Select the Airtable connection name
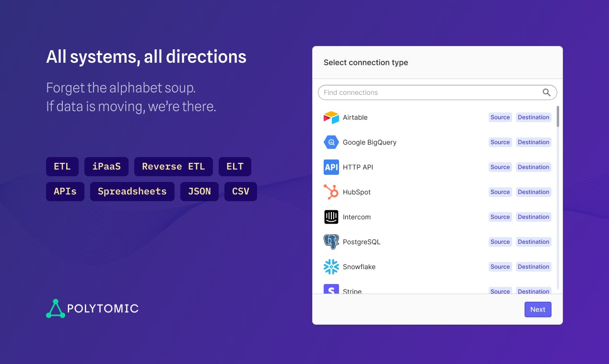This screenshot has width=609, height=364. [355, 117]
